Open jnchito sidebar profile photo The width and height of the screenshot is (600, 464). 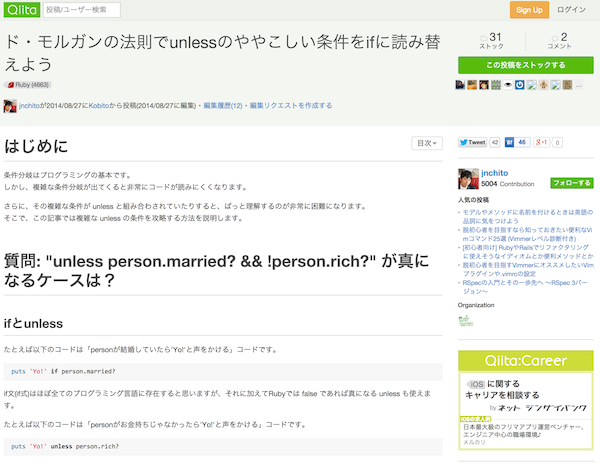tap(468, 179)
